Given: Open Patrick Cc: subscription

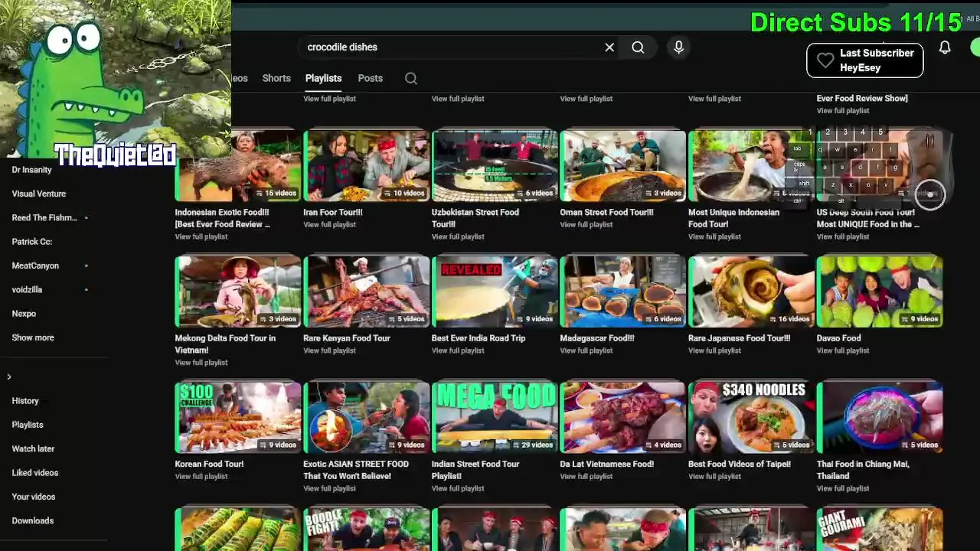Looking at the screenshot, I should 32,241.
